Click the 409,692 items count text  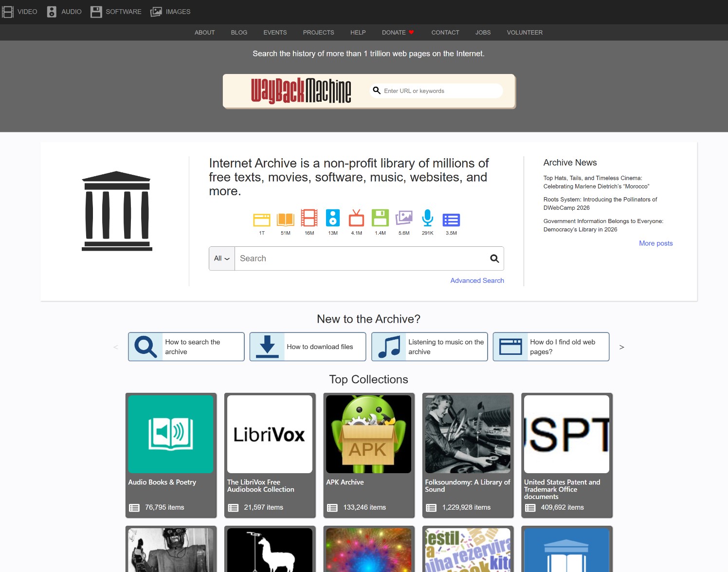click(562, 507)
